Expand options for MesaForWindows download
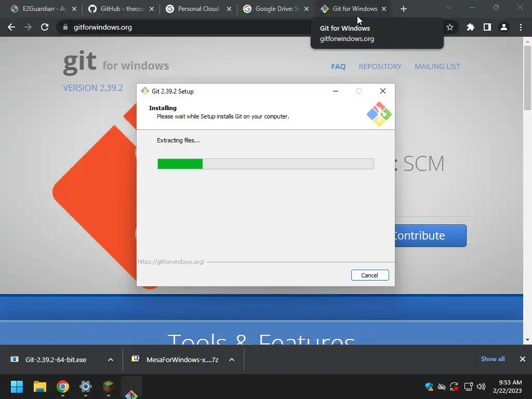This screenshot has width=532, height=399. point(232,360)
